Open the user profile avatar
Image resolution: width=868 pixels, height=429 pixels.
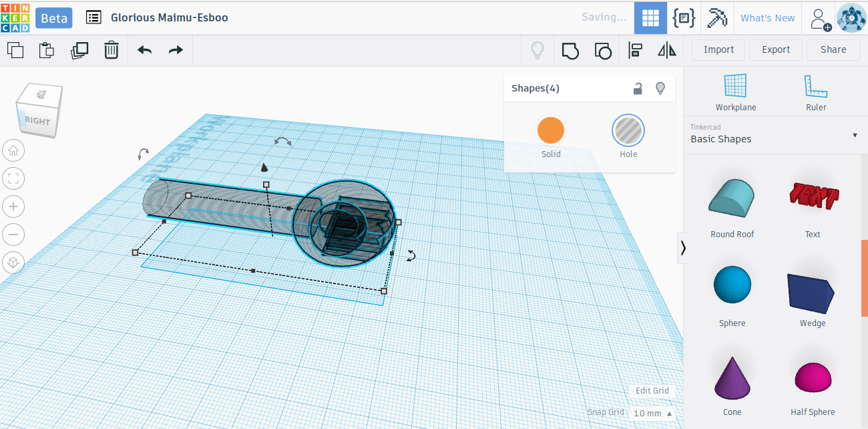point(851,18)
